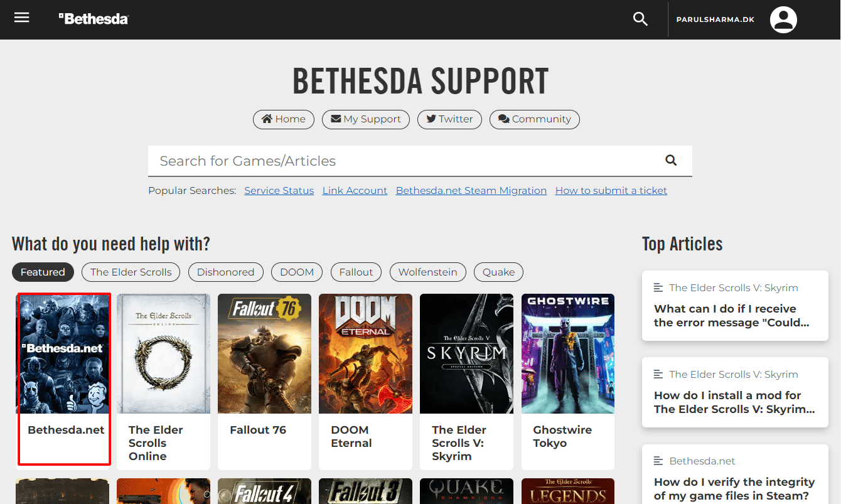
Task: Click the DOOM Eternal card title
Action: (x=351, y=437)
